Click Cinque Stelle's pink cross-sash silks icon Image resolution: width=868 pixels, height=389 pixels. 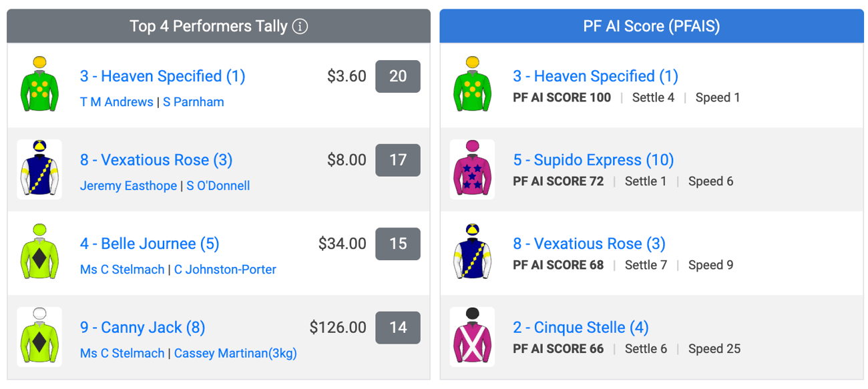pos(472,337)
